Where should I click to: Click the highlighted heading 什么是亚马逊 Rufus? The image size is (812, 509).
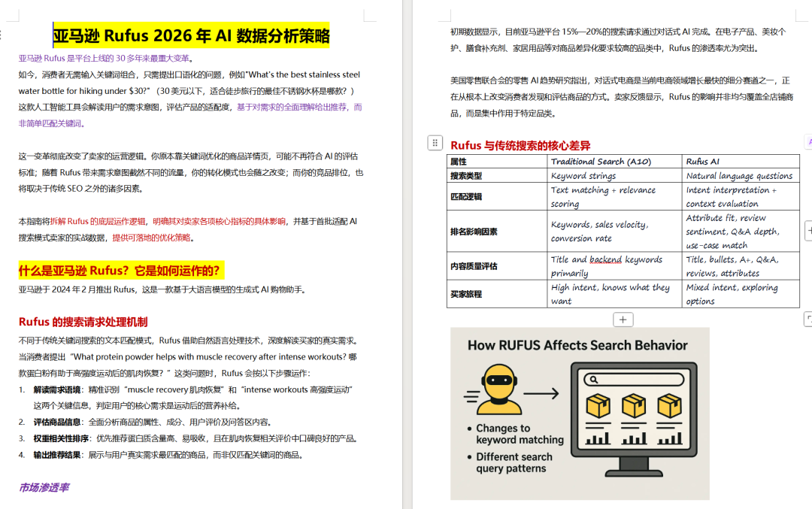click(x=120, y=271)
